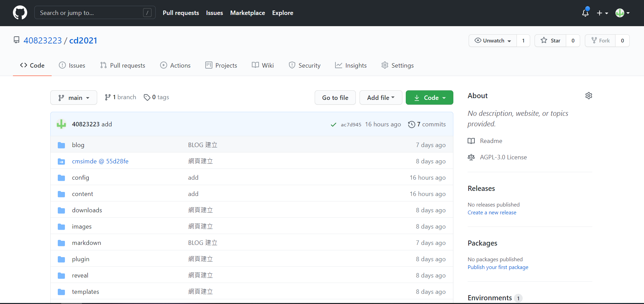Go to Explore
This screenshot has height=304, width=644.
coord(282,13)
